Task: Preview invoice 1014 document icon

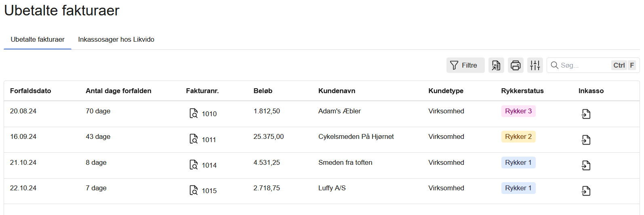Action: point(194,165)
